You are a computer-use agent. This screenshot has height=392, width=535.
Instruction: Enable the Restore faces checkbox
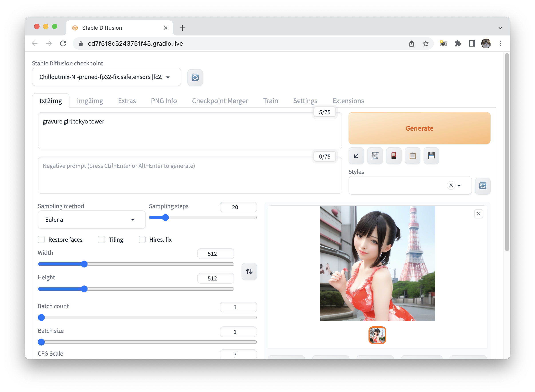click(41, 239)
